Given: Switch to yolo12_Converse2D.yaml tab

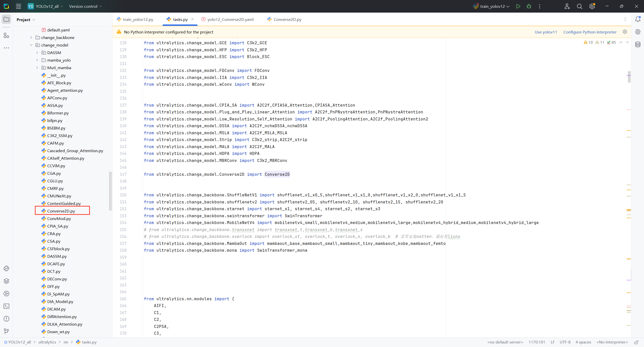Looking at the screenshot, I should tap(230, 19).
